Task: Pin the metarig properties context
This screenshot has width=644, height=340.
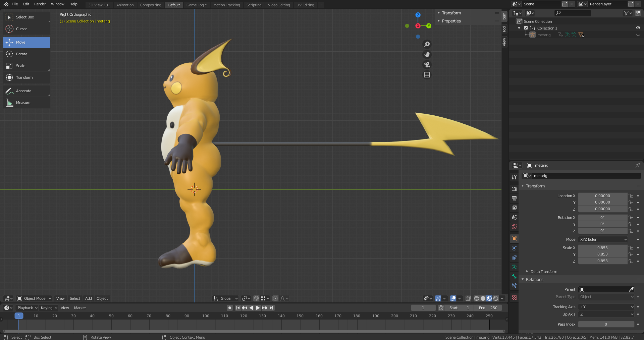Action: click(x=638, y=165)
